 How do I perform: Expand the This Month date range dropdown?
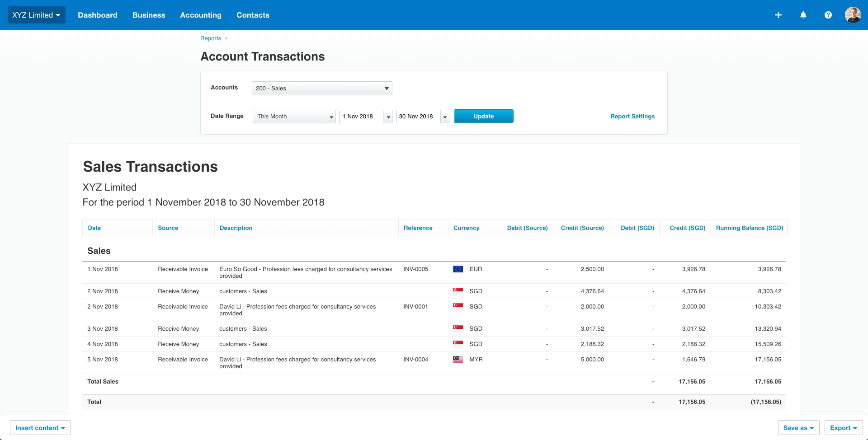[x=294, y=117]
